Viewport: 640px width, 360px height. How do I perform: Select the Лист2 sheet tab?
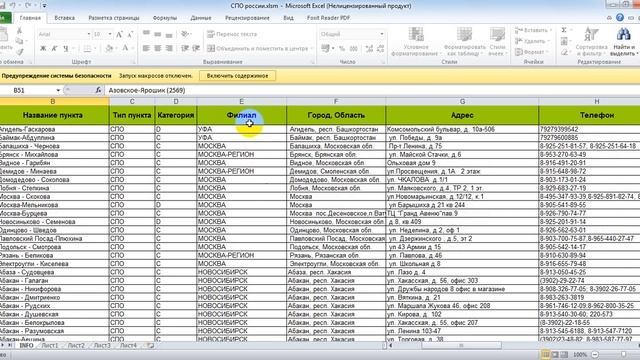coord(76,345)
